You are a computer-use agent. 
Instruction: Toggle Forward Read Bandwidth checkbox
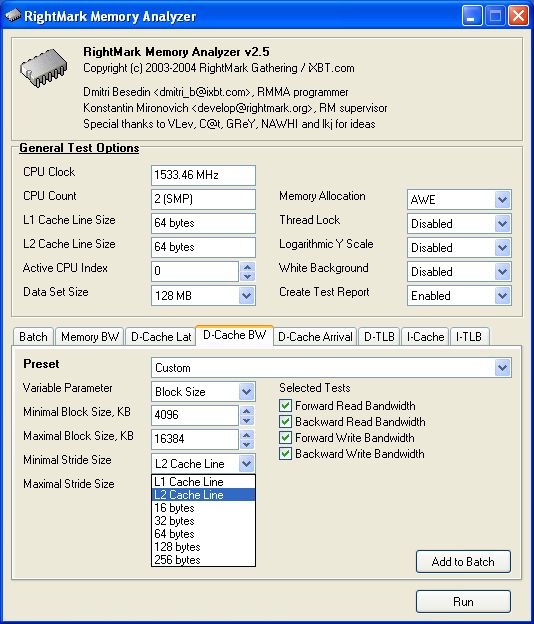285,406
